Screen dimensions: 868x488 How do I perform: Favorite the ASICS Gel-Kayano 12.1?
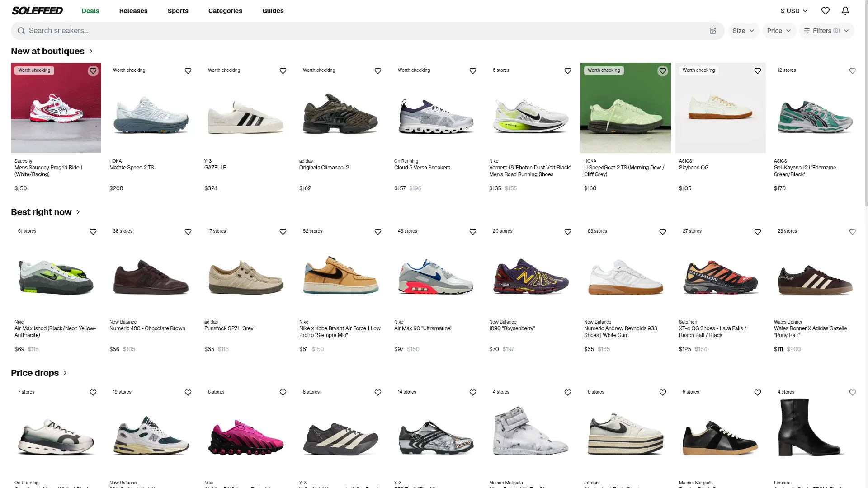853,71
